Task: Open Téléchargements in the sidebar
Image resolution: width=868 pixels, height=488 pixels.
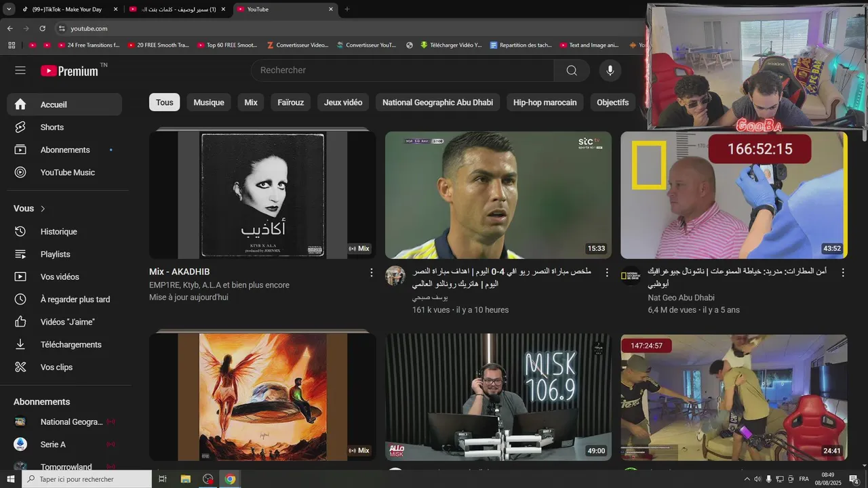Action: (x=64, y=344)
